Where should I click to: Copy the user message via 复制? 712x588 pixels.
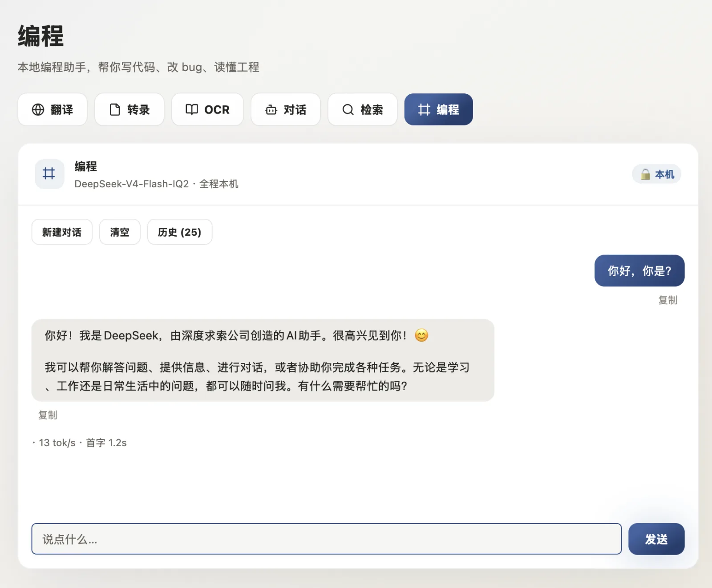668,300
